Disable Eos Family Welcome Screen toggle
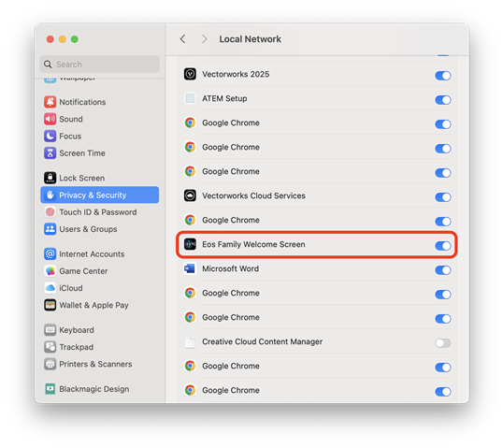The height and width of the screenshot is (448, 503). [x=442, y=246]
